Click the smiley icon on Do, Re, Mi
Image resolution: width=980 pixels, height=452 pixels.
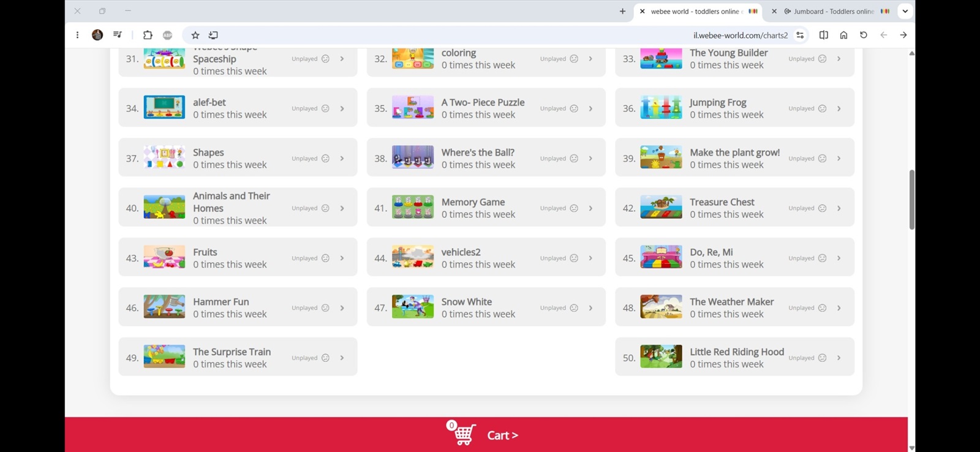tap(823, 258)
